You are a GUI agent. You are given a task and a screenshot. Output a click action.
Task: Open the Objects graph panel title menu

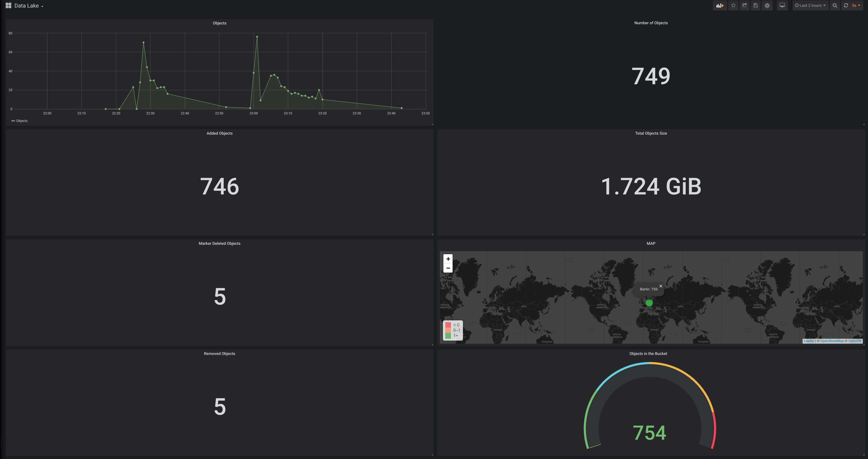pos(219,23)
